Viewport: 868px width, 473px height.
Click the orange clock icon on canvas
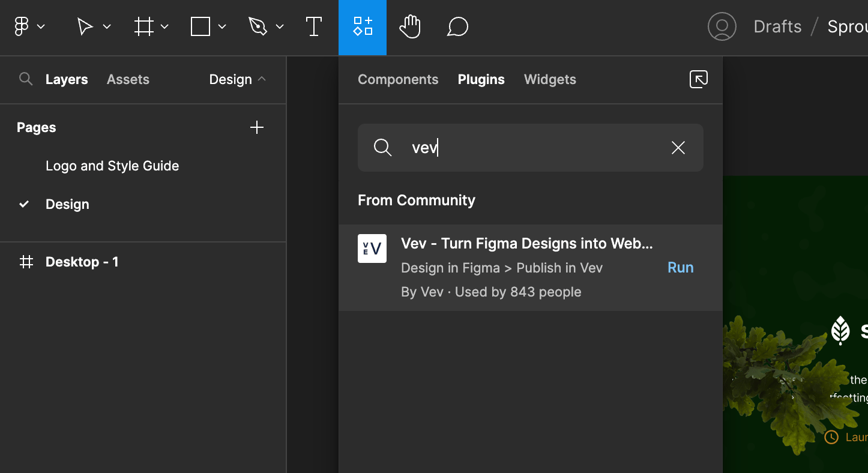(831, 437)
